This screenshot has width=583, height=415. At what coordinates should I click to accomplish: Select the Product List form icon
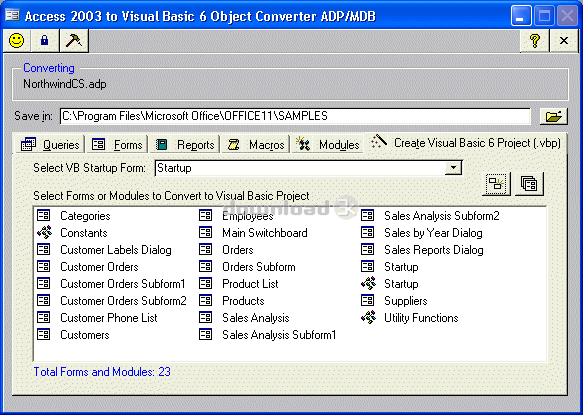(x=205, y=283)
